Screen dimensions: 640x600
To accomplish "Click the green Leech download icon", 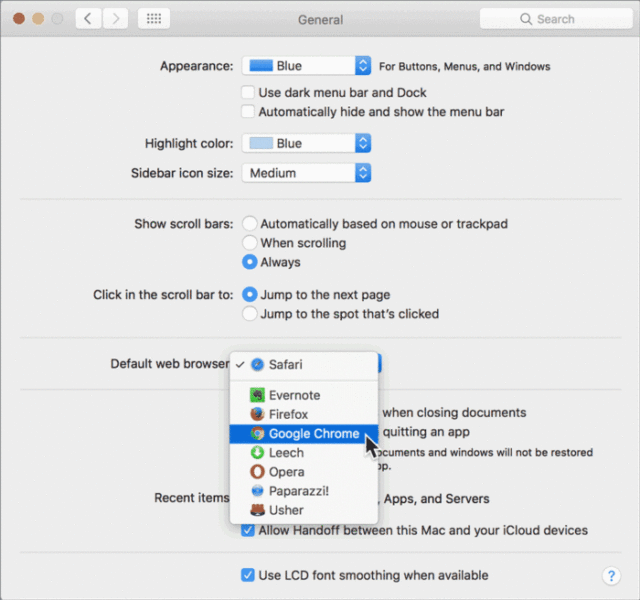I will pyautogui.click(x=257, y=453).
